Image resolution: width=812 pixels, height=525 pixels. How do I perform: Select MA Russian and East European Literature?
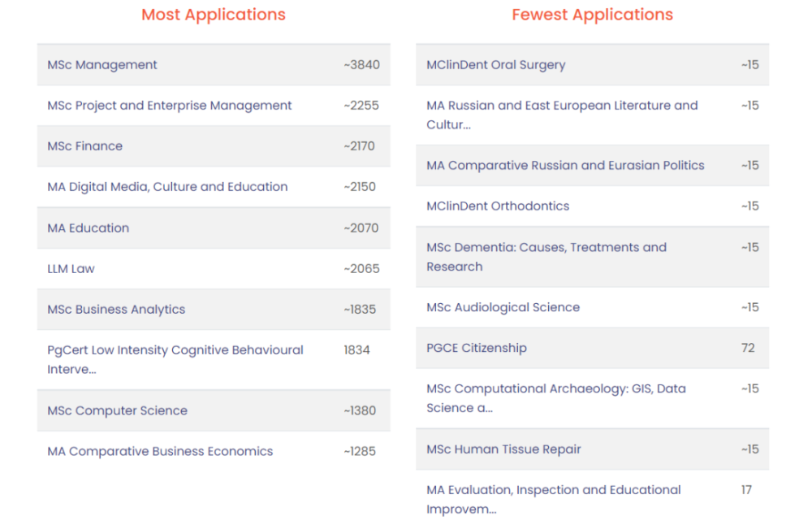[x=593, y=115]
